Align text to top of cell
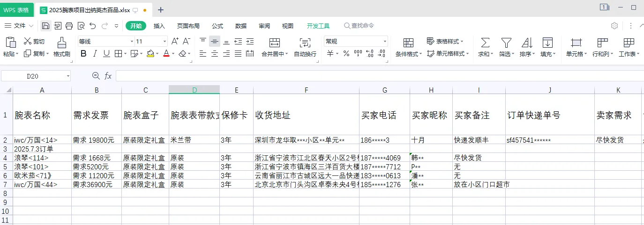 (x=203, y=41)
